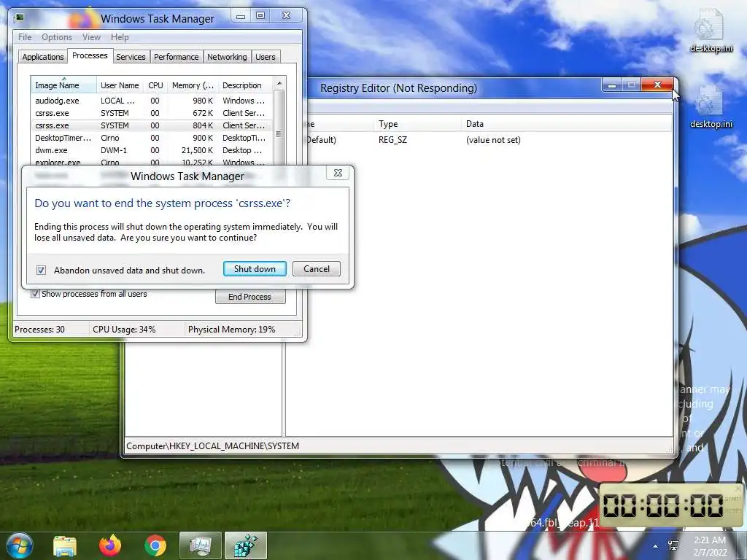The image size is (747, 560).
Task: Launch Firefox from the taskbar
Action: click(x=110, y=545)
